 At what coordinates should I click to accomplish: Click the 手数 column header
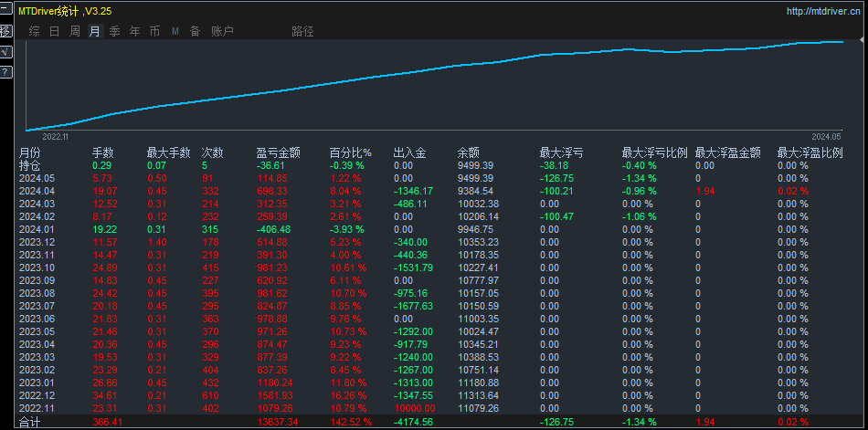(x=102, y=152)
